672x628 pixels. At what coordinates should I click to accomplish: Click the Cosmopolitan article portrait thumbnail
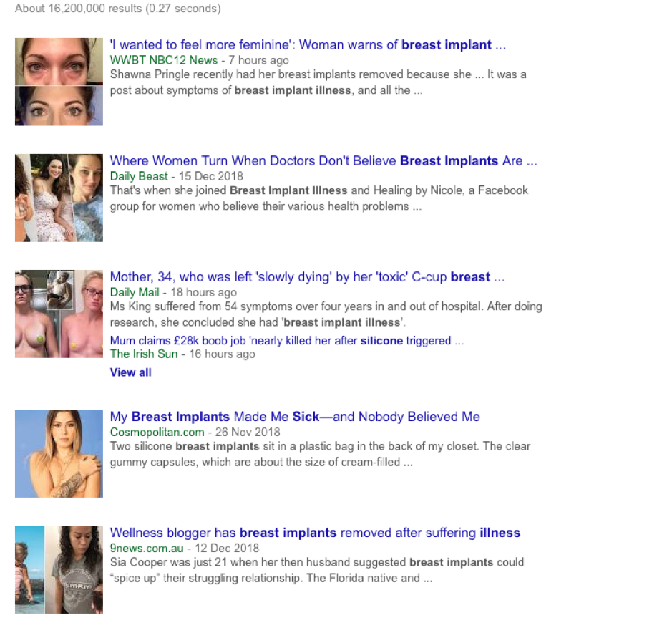coord(58,453)
